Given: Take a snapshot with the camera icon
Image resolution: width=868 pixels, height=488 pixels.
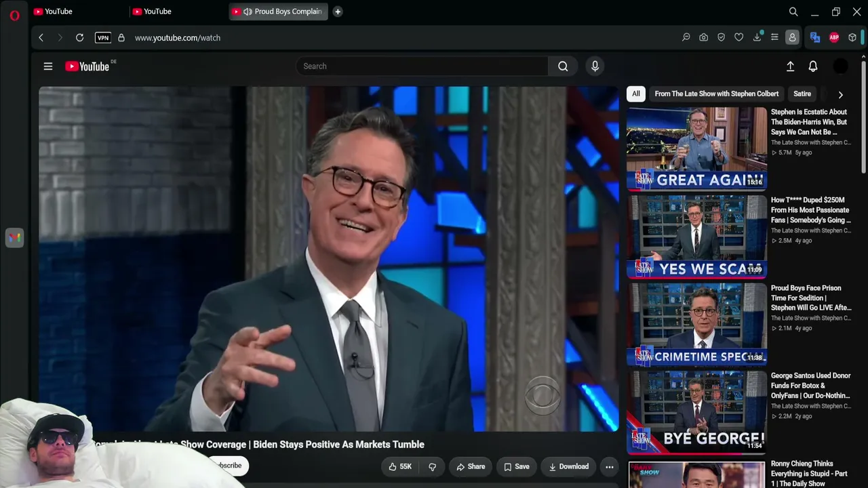Looking at the screenshot, I should pyautogui.click(x=704, y=38).
